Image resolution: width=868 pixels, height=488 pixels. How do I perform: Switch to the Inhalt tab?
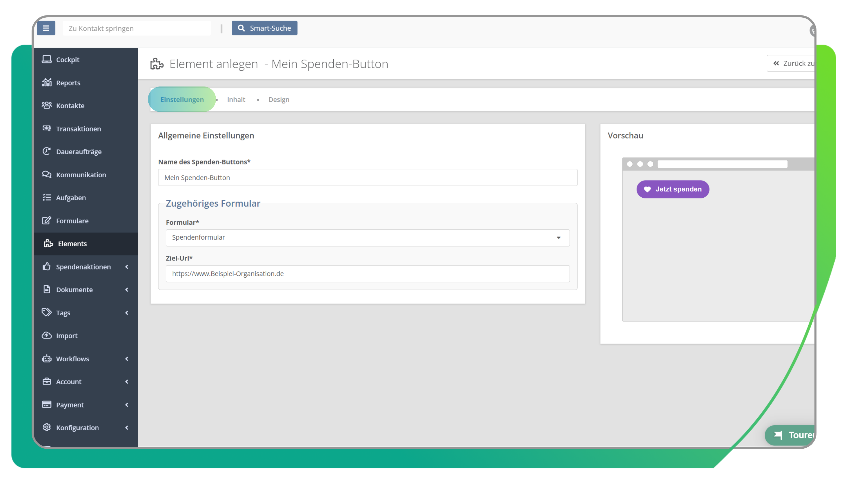[236, 100]
